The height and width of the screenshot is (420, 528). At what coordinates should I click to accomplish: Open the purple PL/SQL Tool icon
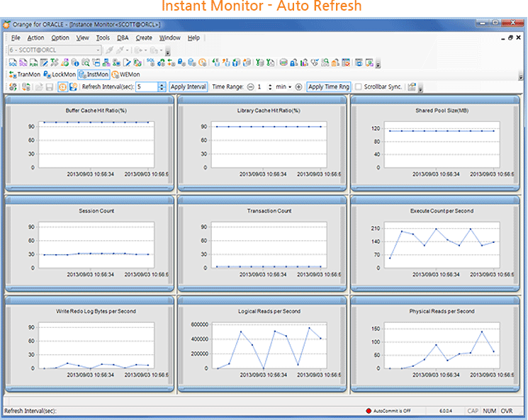point(23,62)
